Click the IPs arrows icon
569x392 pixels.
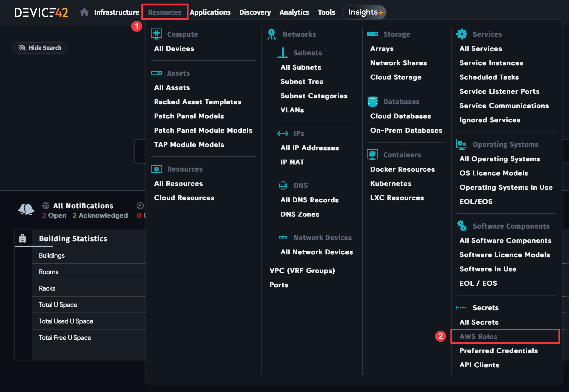click(283, 133)
